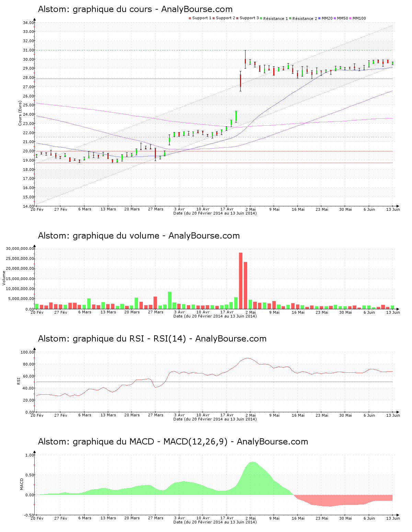Click the 28.00 value on price axis
Screen dimensions: 412x532
(28, 78)
